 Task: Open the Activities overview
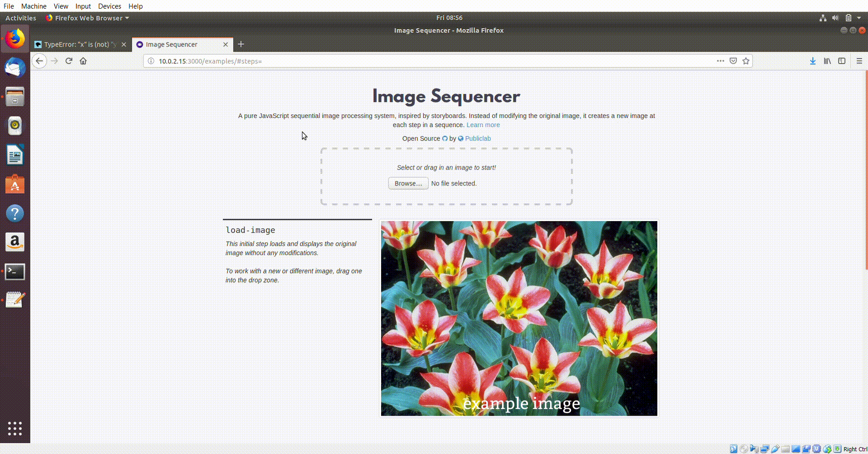(x=21, y=18)
